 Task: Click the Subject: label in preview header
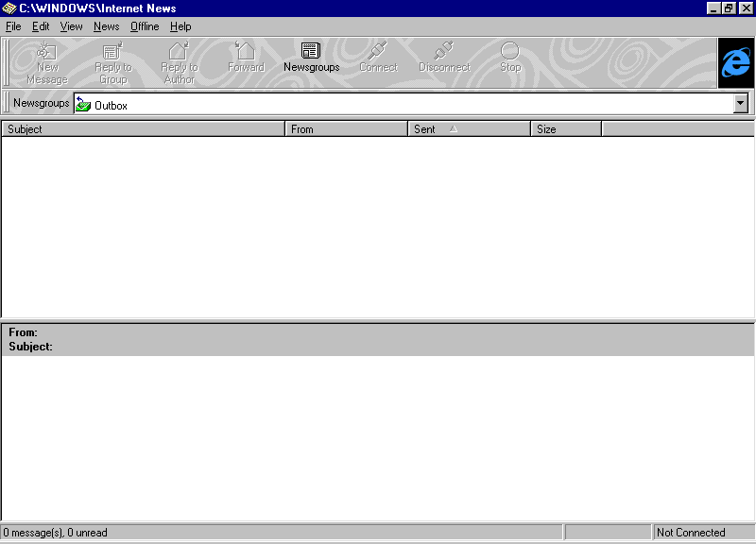(x=30, y=347)
